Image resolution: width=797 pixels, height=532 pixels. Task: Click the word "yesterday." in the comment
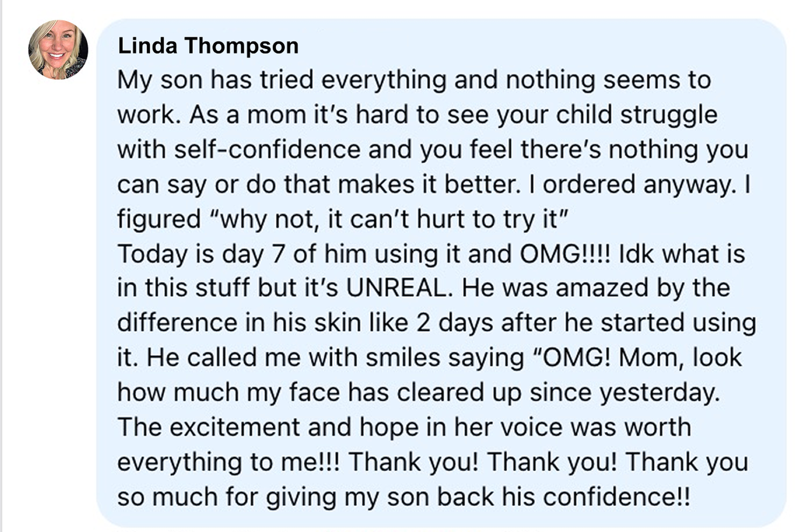[x=660, y=393]
